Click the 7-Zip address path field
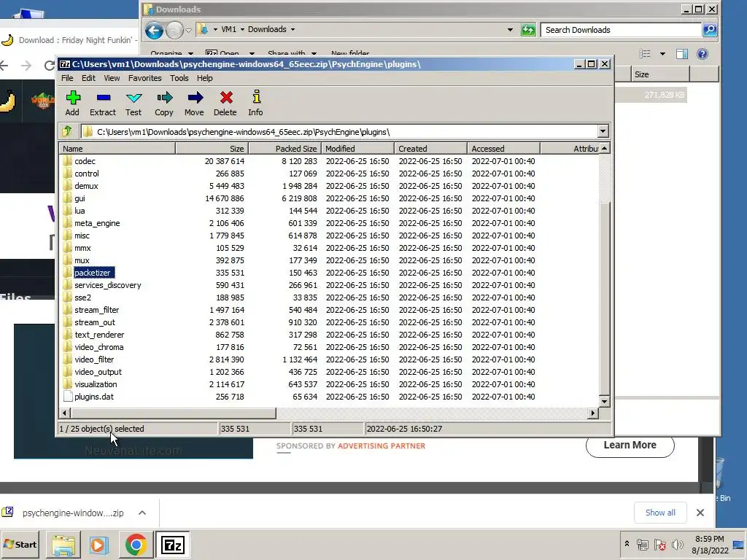747x560 pixels. point(339,132)
